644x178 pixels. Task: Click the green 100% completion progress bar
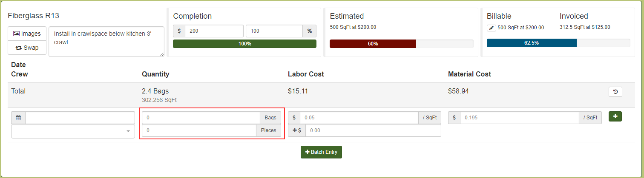(244, 44)
